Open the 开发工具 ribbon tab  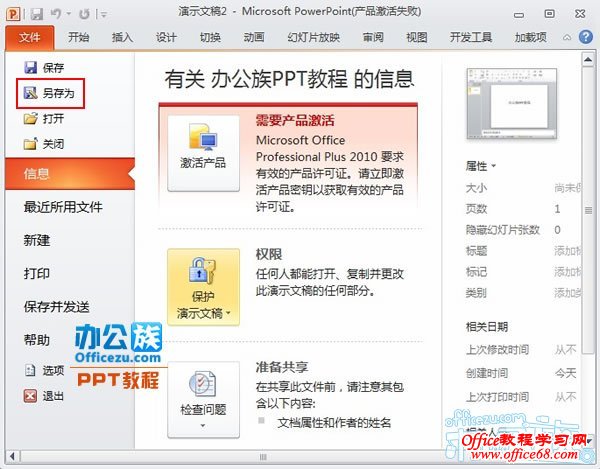pyautogui.click(x=471, y=37)
